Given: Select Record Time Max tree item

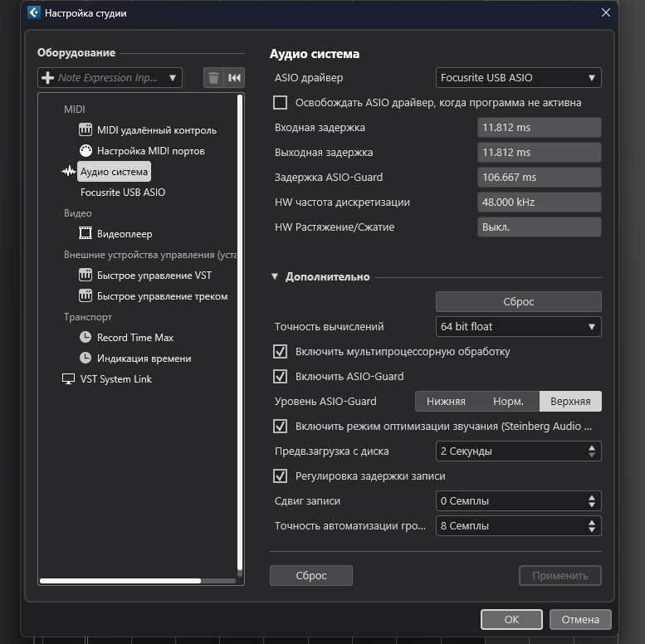Looking at the screenshot, I should click(135, 338).
